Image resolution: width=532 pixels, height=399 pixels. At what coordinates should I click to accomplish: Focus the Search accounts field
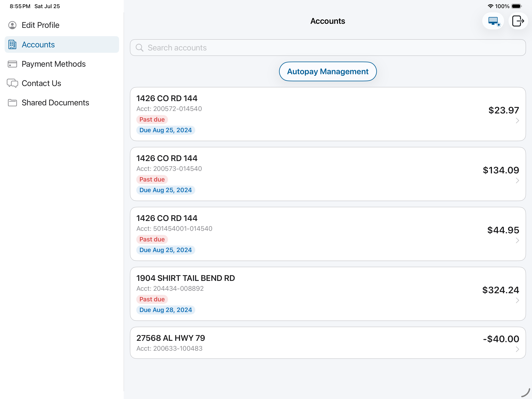(328, 48)
